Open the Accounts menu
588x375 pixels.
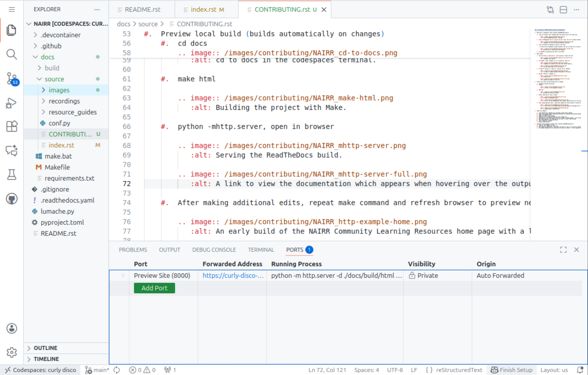click(x=12, y=328)
